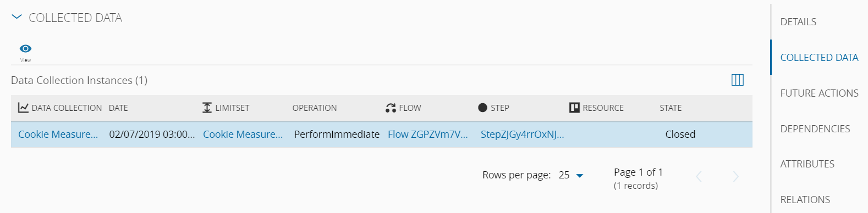Click the Data Collection chart header icon
868x213 pixels.
(x=23, y=108)
